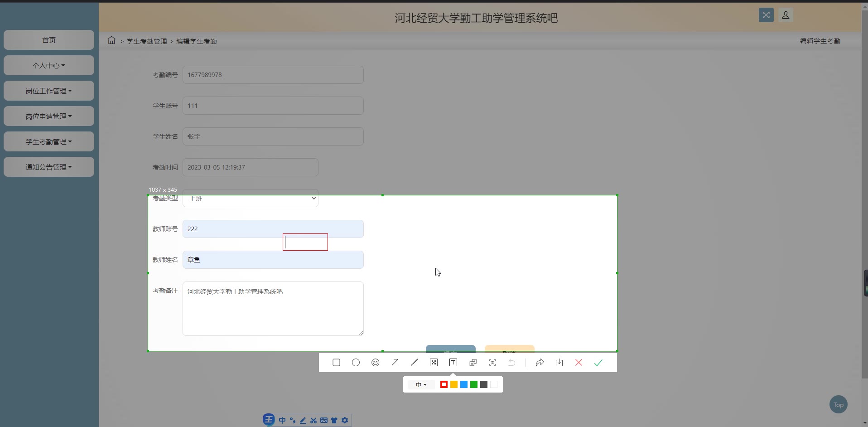Go to 首页 in the sidebar
This screenshot has height=427, width=868.
click(x=49, y=40)
